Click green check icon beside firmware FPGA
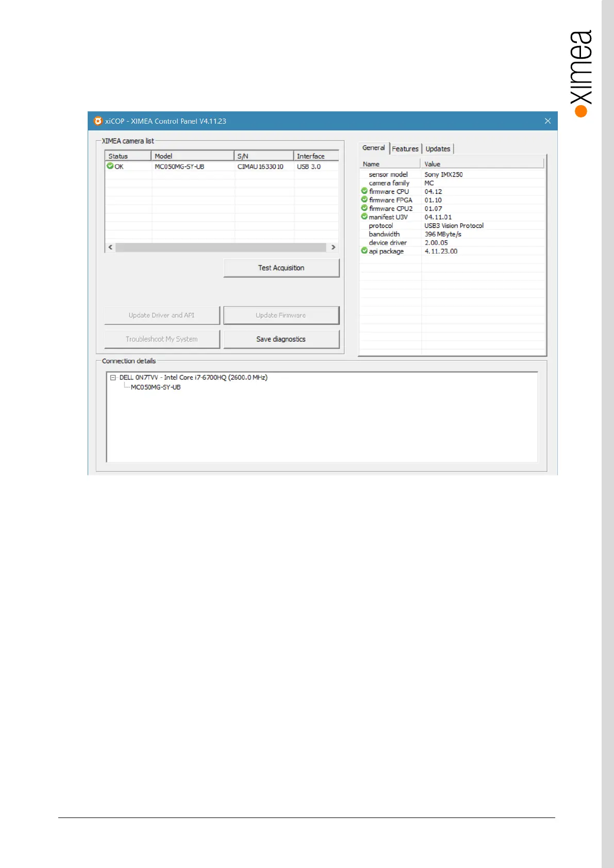Viewport: 614px width, 868px height. 364,200
